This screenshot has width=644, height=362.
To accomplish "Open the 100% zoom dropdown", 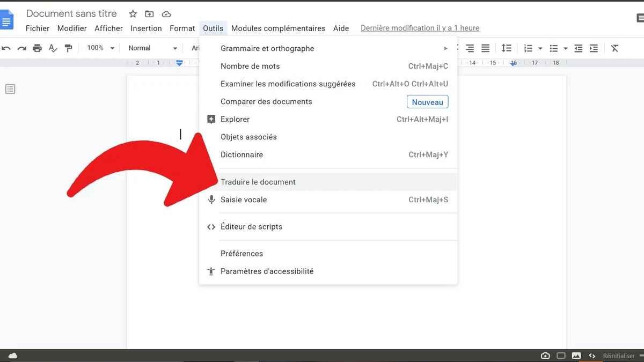I will coord(101,48).
